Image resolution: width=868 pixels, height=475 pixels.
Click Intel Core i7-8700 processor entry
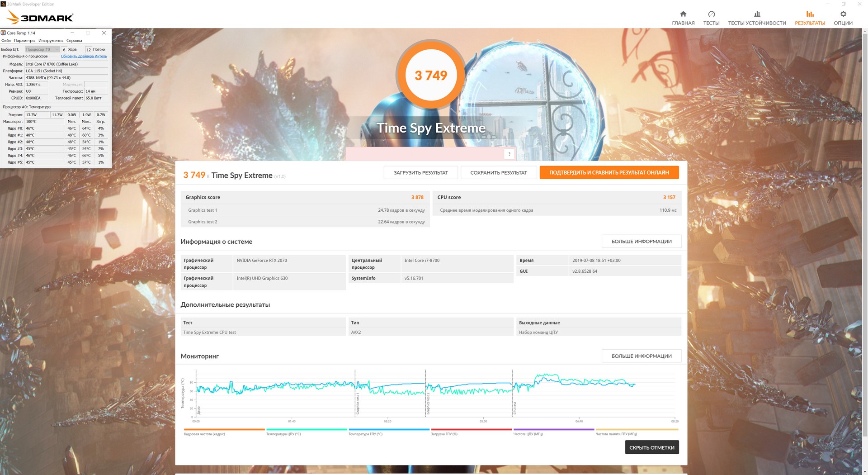(x=422, y=261)
